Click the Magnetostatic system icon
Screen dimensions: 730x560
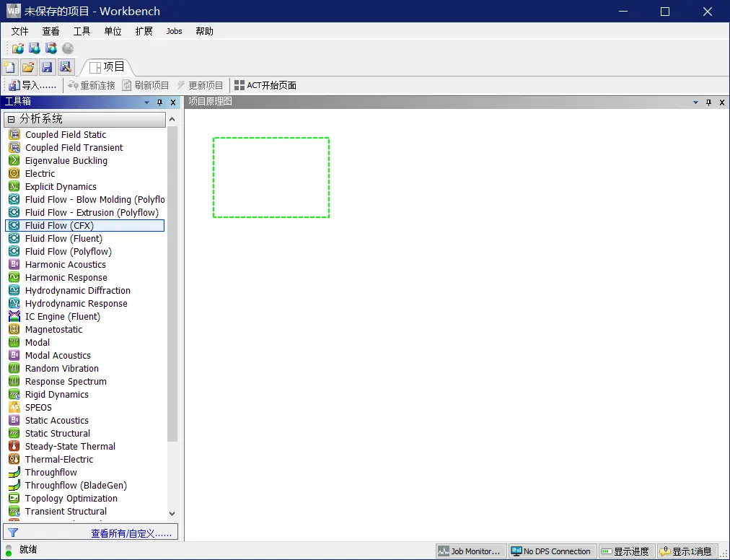[x=14, y=329]
